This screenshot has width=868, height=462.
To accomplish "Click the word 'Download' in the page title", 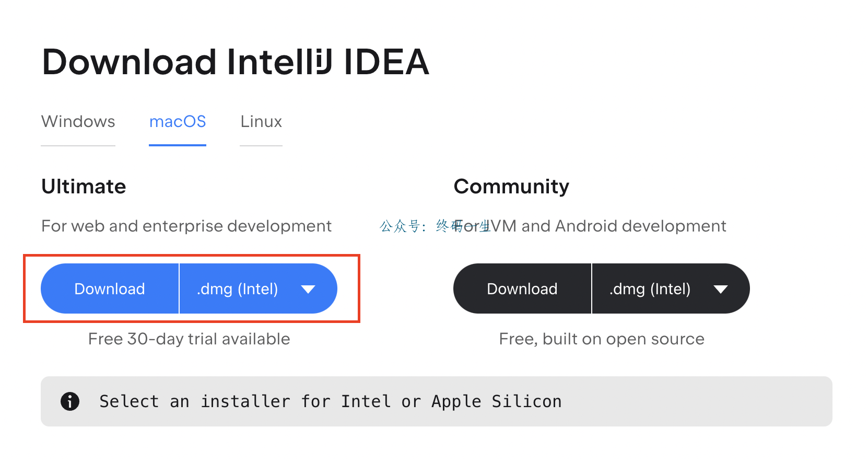I will click(129, 62).
